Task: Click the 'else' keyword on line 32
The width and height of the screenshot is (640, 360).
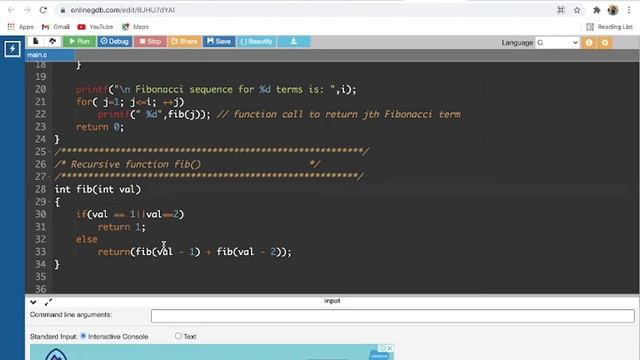Action: 87,239
